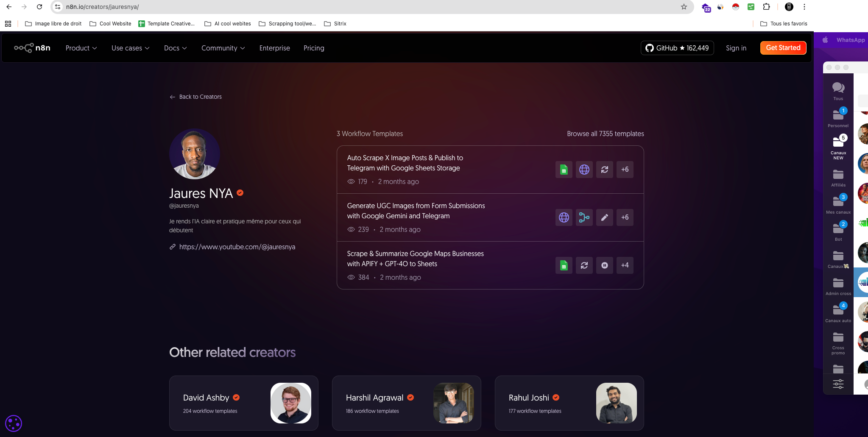The width and height of the screenshot is (868, 437).
Task: Click globe icon on Generate UGC Images template
Action: (x=564, y=217)
